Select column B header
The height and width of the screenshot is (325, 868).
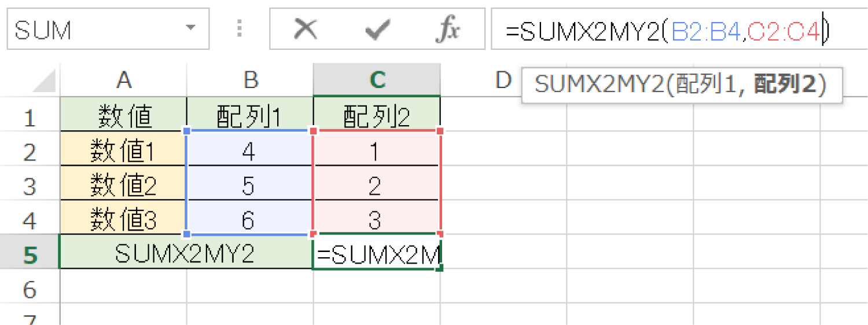tap(250, 81)
